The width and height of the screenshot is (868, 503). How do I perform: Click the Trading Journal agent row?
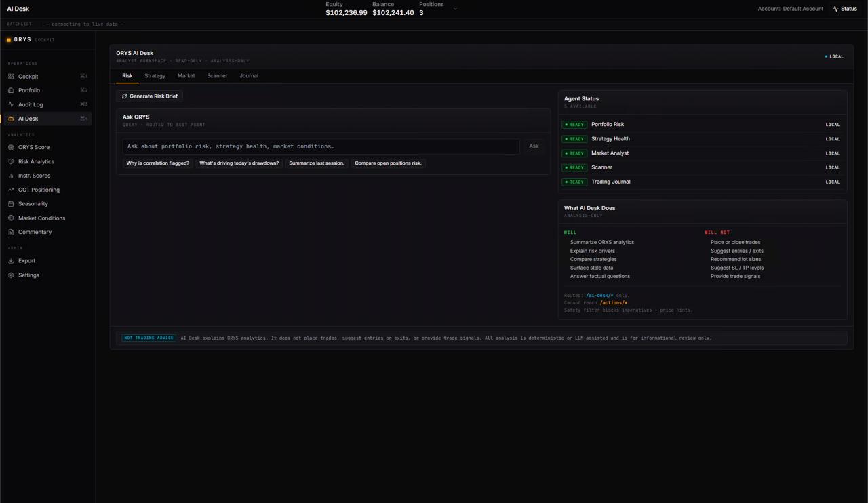702,182
